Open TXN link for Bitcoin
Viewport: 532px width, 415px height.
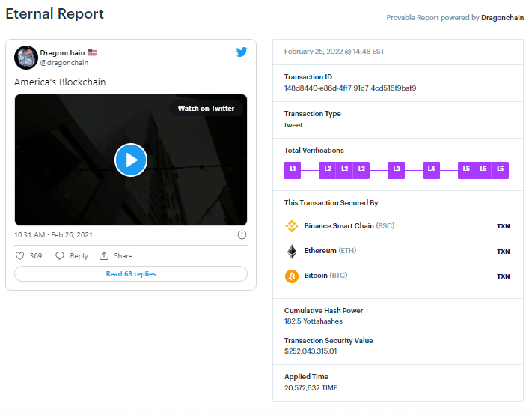(503, 276)
